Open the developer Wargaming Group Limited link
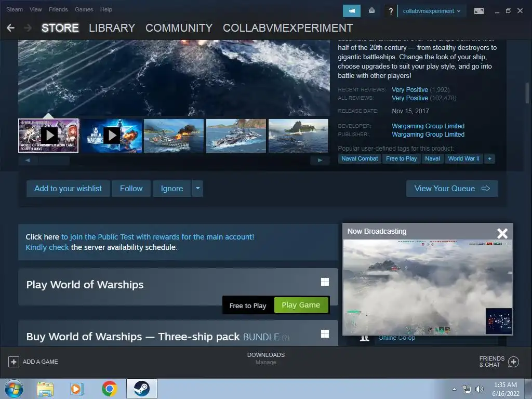Viewport: 532px width, 399px height. [x=428, y=126]
